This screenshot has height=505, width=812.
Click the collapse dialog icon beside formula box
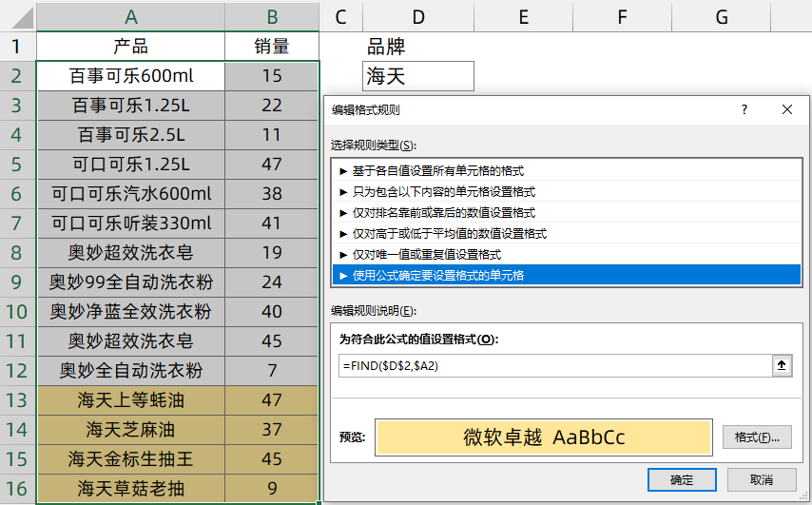pos(782,365)
